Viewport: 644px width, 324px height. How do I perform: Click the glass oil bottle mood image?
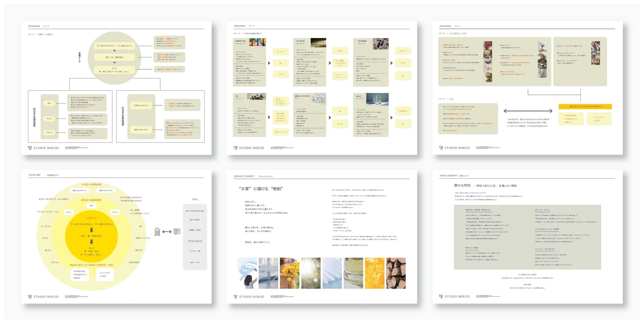(x=353, y=273)
